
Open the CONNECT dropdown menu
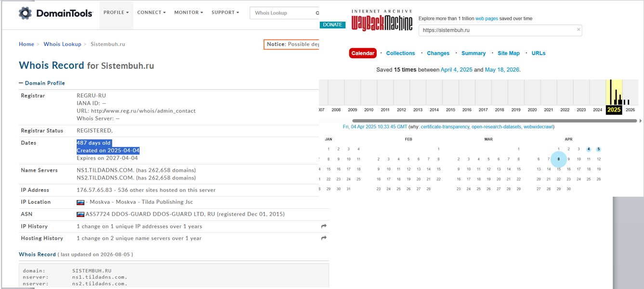coord(151,13)
